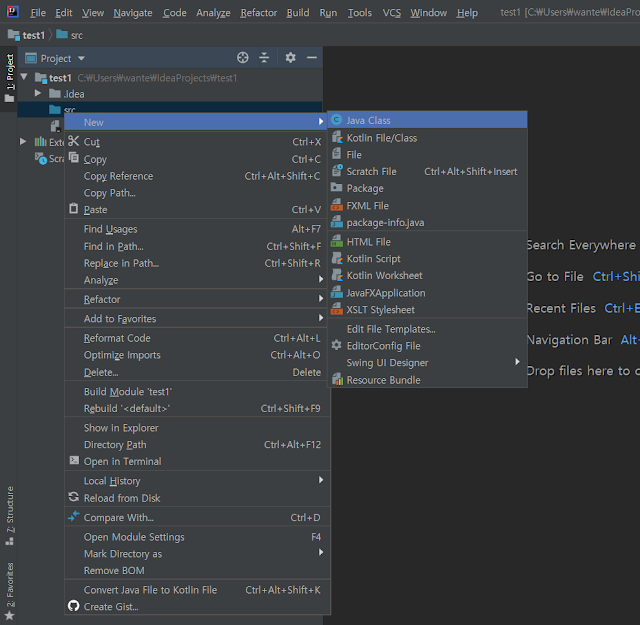
Task: Click the Java Class icon in submenu
Action: tap(336, 120)
